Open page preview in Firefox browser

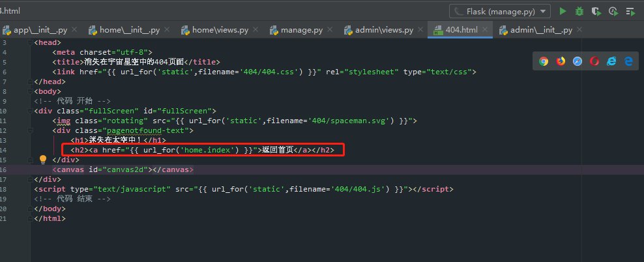(x=561, y=61)
